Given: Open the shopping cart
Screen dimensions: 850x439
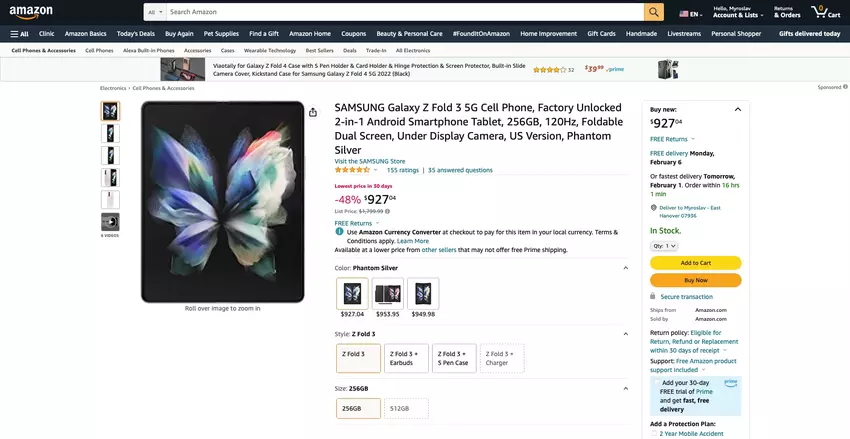Looking at the screenshot, I should (825, 12).
